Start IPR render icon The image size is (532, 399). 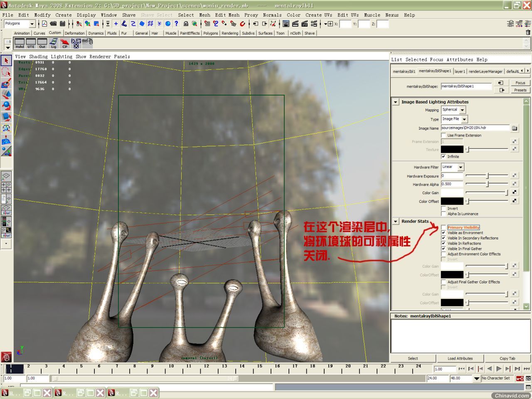pos(305,24)
